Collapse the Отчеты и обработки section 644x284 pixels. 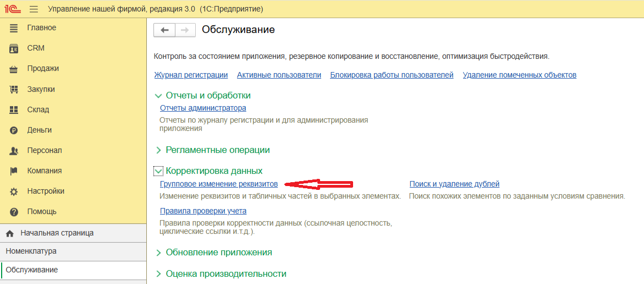[x=159, y=96]
